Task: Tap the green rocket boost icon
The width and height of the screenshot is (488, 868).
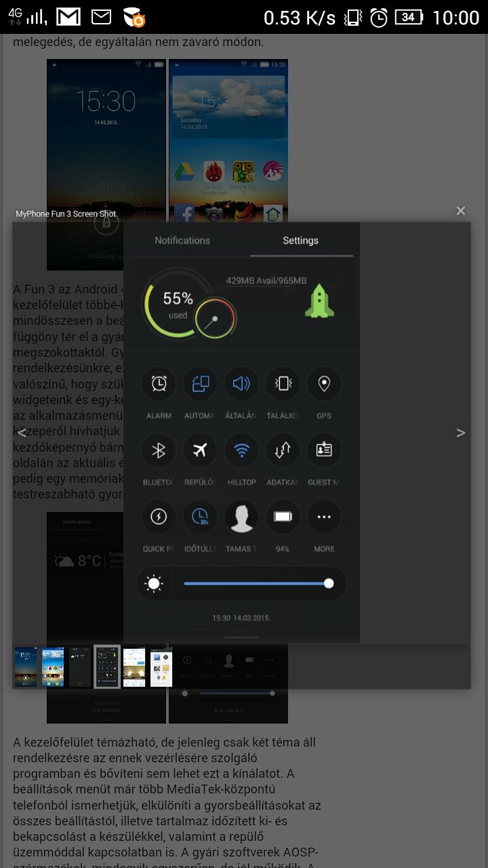Action: coord(319,301)
